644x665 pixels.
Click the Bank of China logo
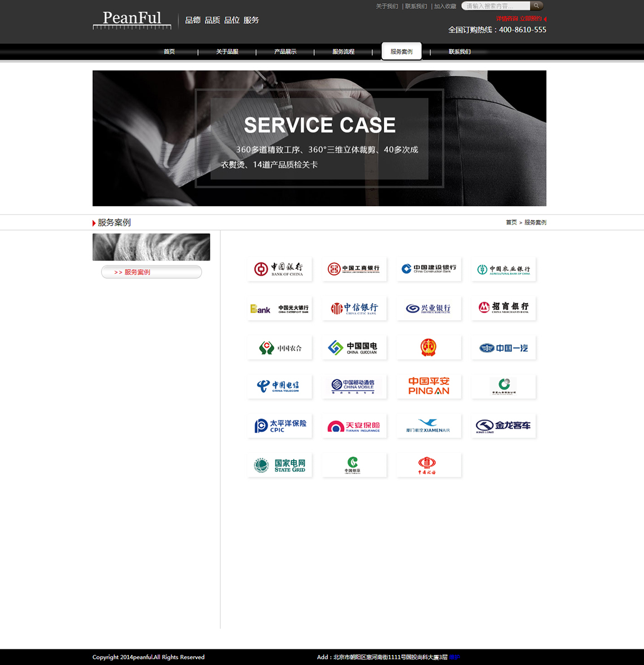pyautogui.click(x=280, y=269)
